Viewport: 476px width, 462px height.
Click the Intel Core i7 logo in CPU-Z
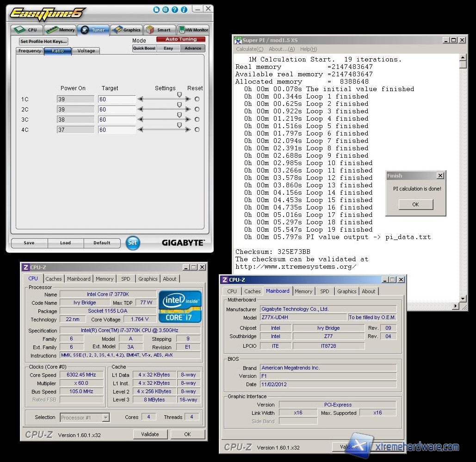[180, 306]
